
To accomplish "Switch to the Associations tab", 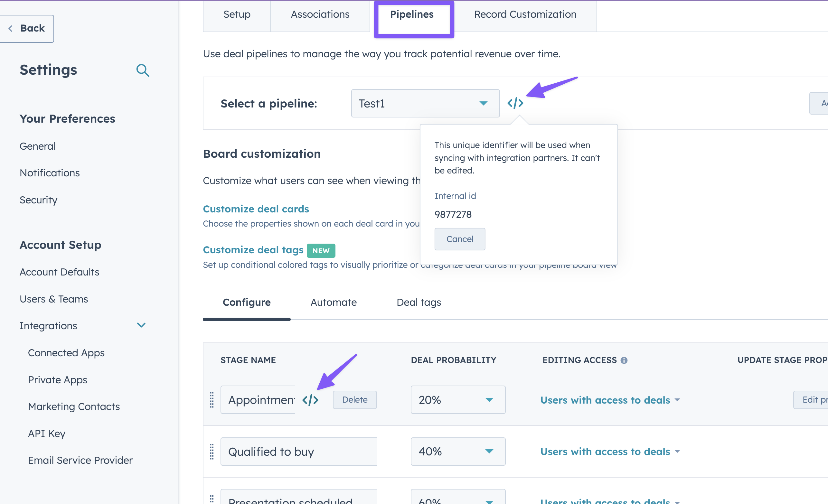I will 320,14.
